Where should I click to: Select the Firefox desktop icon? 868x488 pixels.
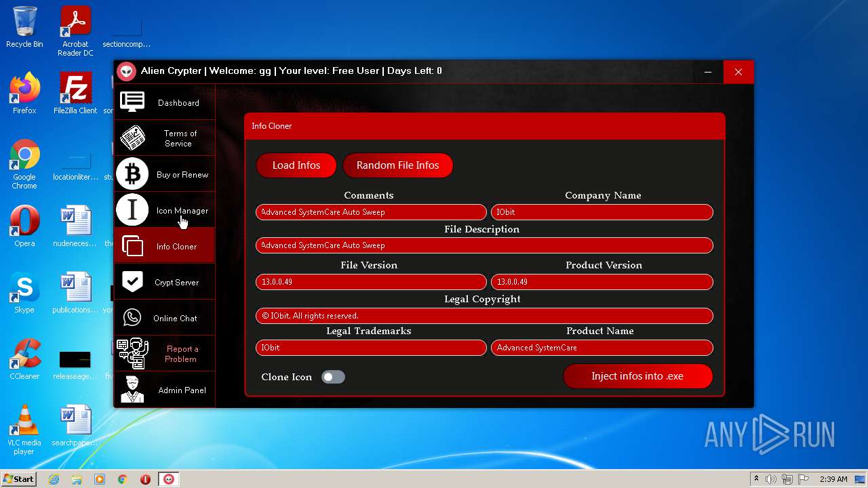coord(24,94)
